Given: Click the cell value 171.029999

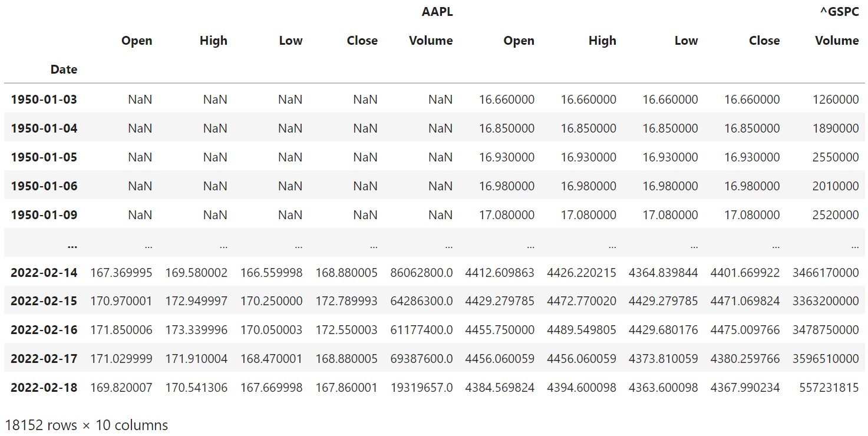Looking at the screenshot, I should coord(121,359).
